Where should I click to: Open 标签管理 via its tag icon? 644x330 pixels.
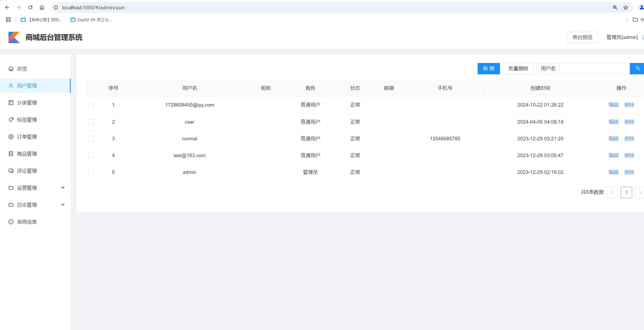tap(11, 119)
